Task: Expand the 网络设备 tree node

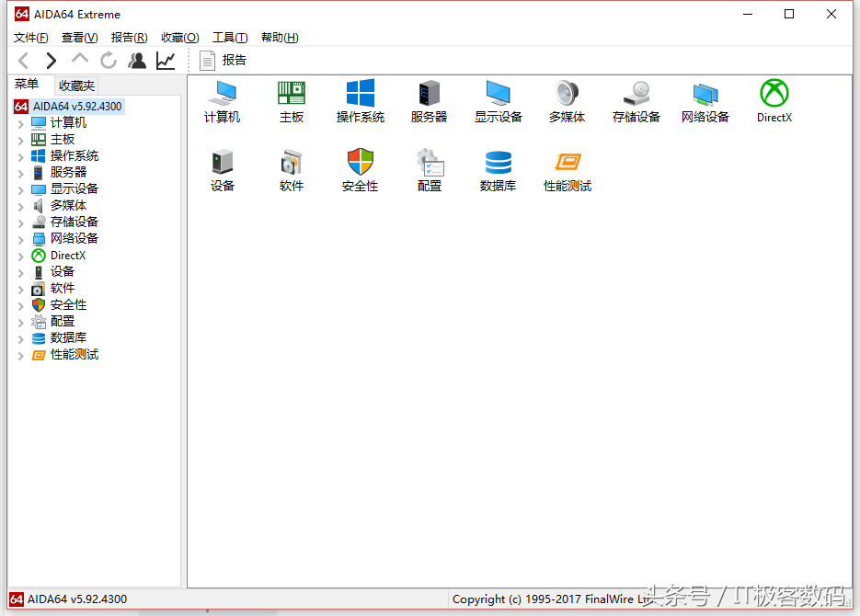Action: click(x=21, y=239)
